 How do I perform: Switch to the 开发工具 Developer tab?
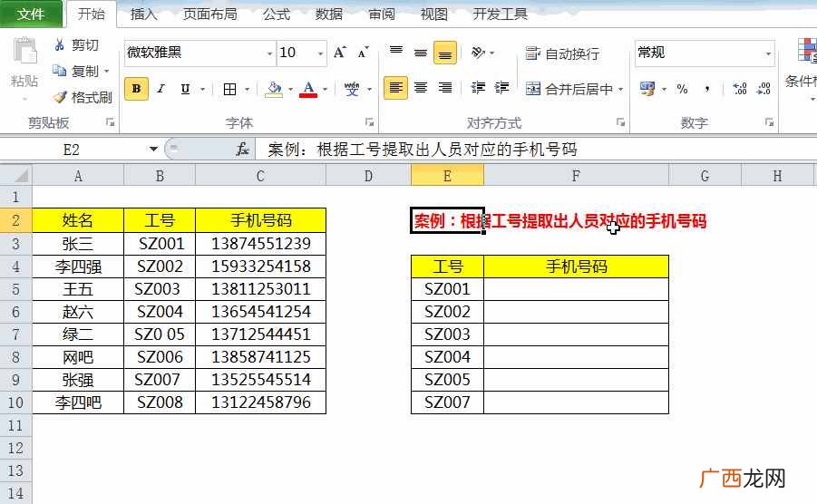(501, 15)
